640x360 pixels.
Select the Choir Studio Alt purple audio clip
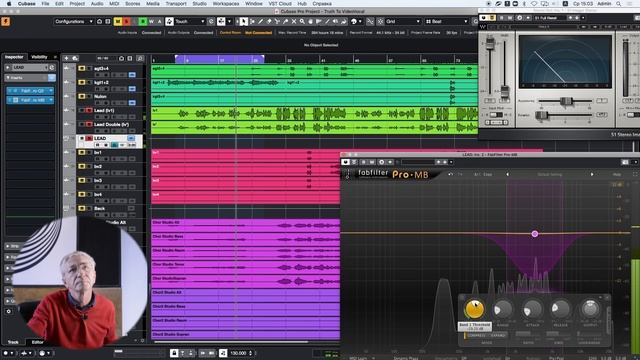click(x=246, y=225)
